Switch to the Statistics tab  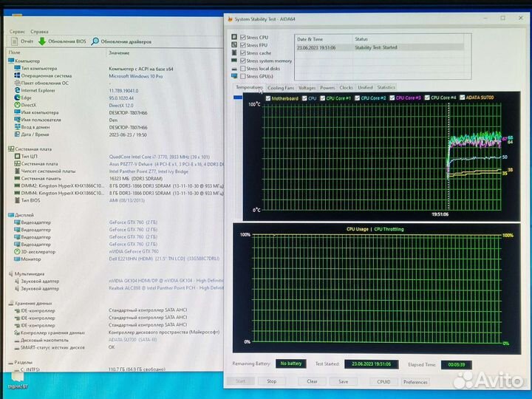click(x=386, y=87)
